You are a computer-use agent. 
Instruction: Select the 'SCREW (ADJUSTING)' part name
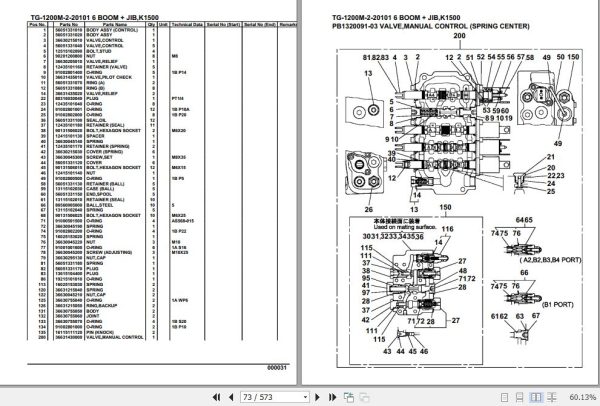(109, 253)
